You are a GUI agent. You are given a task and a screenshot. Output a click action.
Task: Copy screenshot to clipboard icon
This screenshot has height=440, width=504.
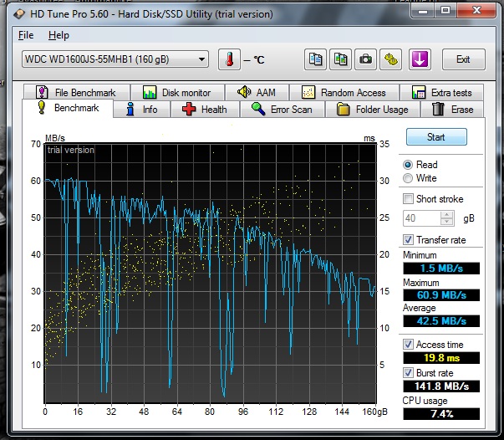(340, 59)
